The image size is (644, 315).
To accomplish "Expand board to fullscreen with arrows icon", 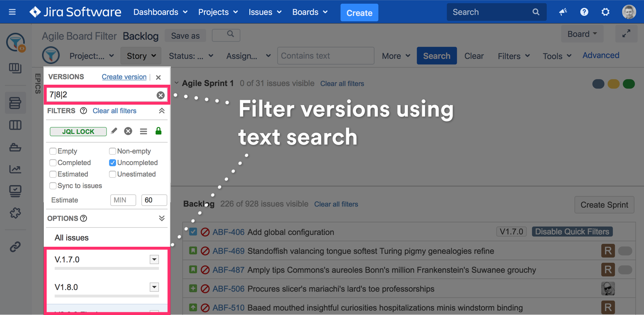I will [626, 34].
